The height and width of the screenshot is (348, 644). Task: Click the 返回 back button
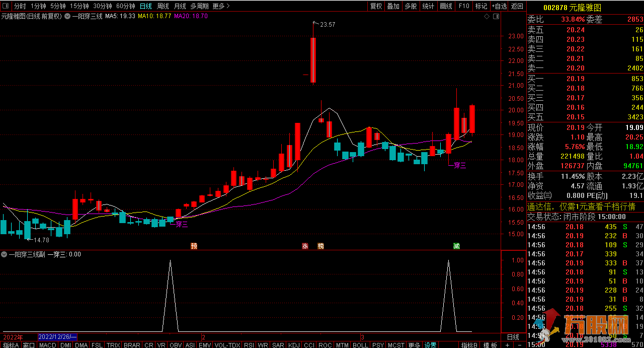click(x=517, y=6)
